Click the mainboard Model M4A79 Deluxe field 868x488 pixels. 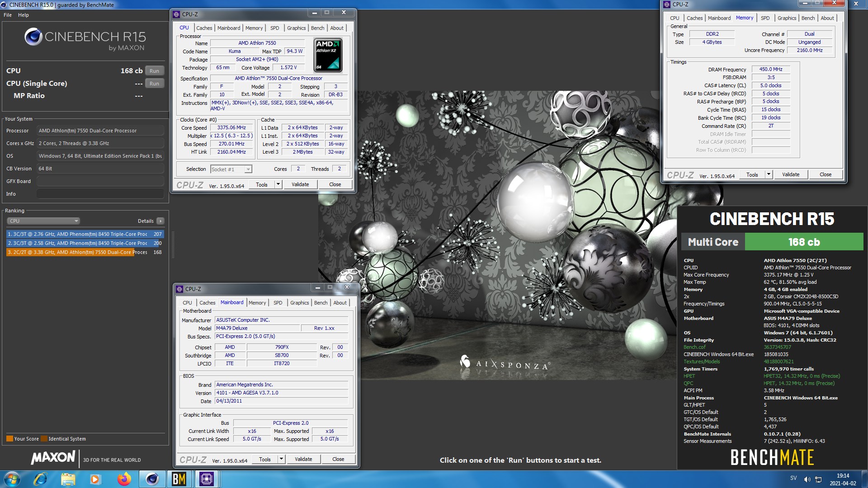click(x=257, y=328)
